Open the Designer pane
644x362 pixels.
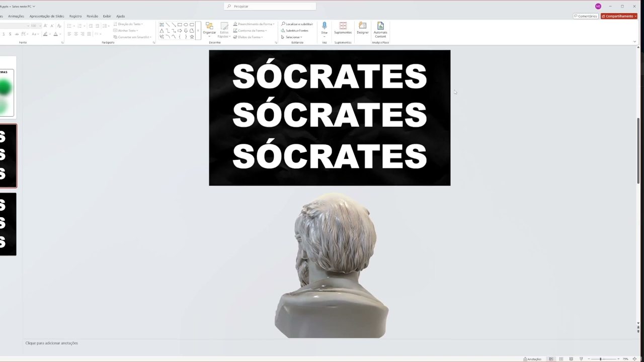click(x=362, y=28)
